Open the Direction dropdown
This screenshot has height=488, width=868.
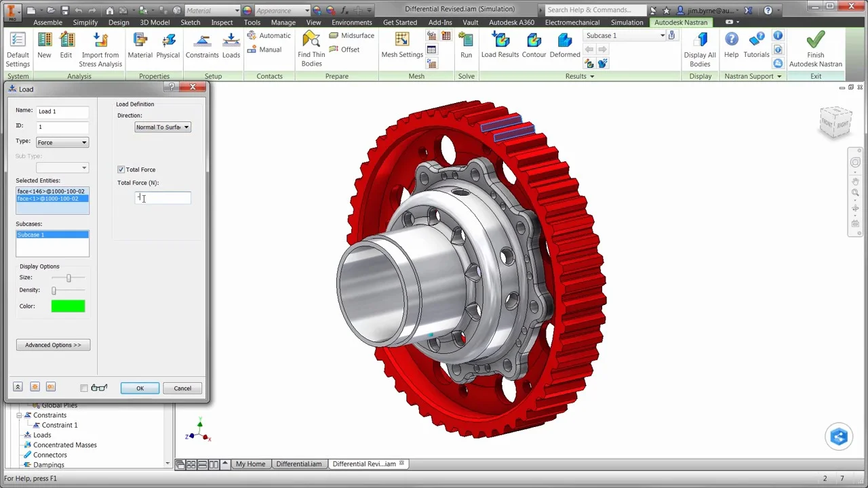pyautogui.click(x=162, y=127)
